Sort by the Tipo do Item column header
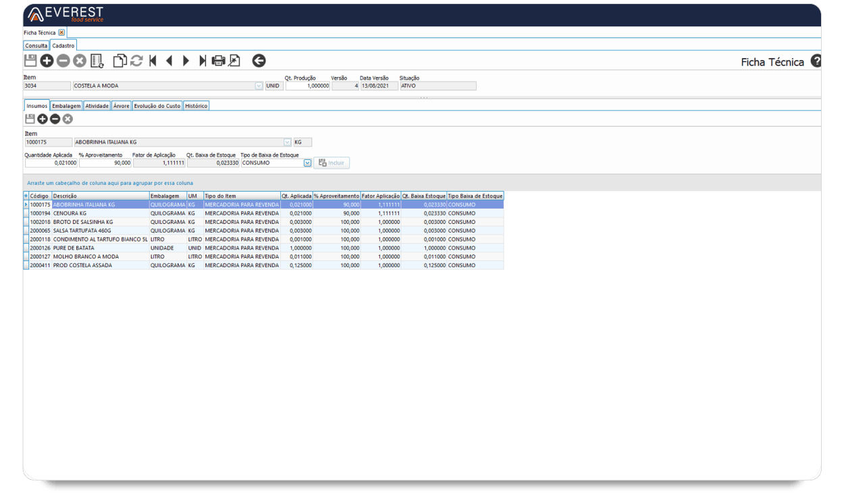 pyautogui.click(x=242, y=196)
